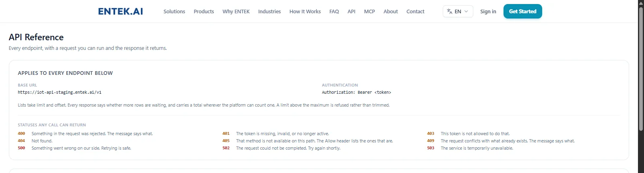Click the STATUSES ANY CALL CAN RETURN label
This screenshot has height=173, width=644.
[52, 125]
